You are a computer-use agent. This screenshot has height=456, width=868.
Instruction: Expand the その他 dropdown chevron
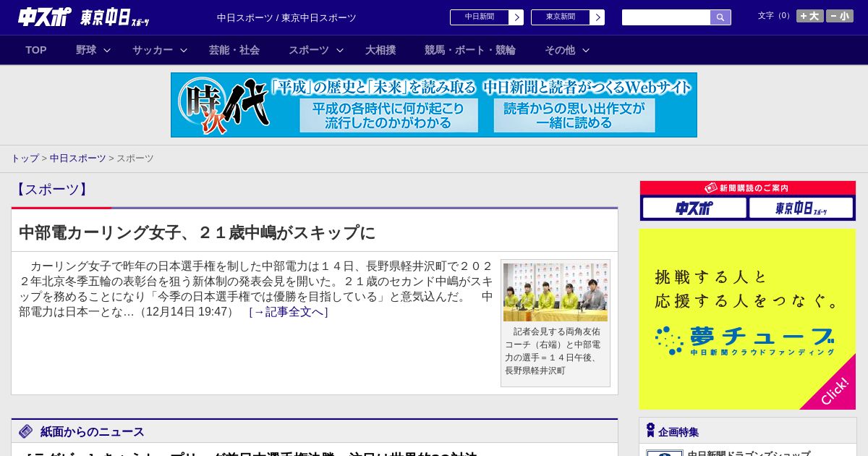click(x=586, y=50)
